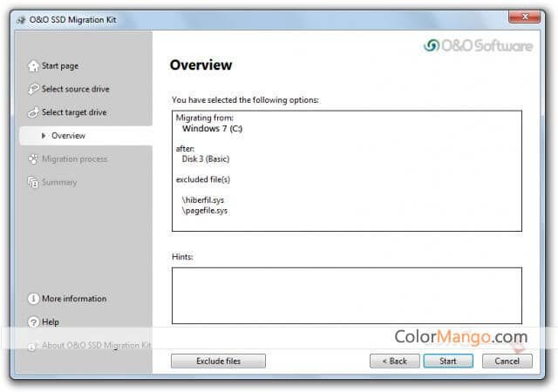Start the migration with the Start button
Image resolution: width=558 pixels, height=392 pixels.
point(448,361)
